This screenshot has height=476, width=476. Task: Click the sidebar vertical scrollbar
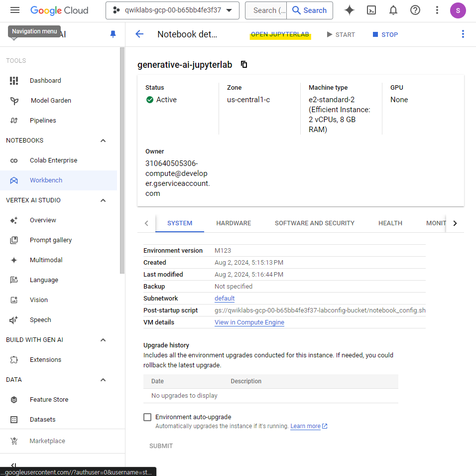click(x=122, y=160)
